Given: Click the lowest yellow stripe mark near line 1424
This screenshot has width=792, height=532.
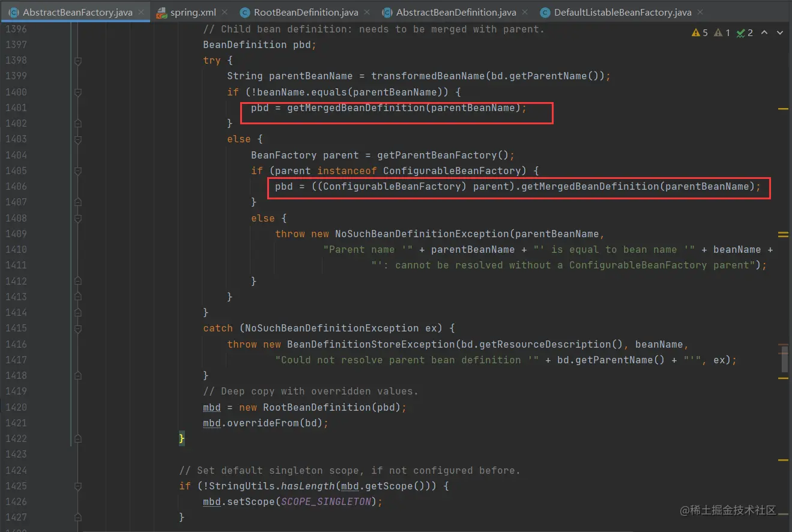Looking at the screenshot, I should tap(783, 460).
